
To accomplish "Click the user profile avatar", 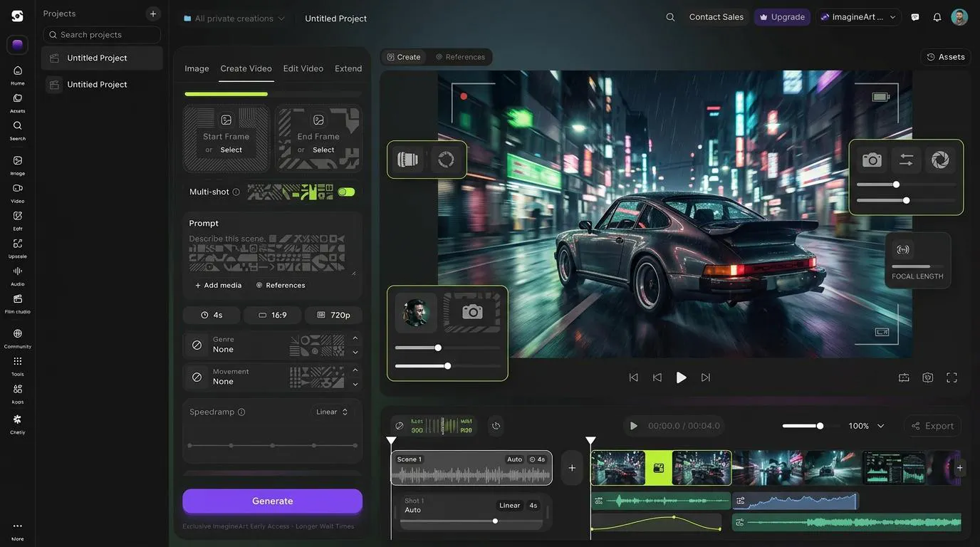I will pyautogui.click(x=959, y=17).
